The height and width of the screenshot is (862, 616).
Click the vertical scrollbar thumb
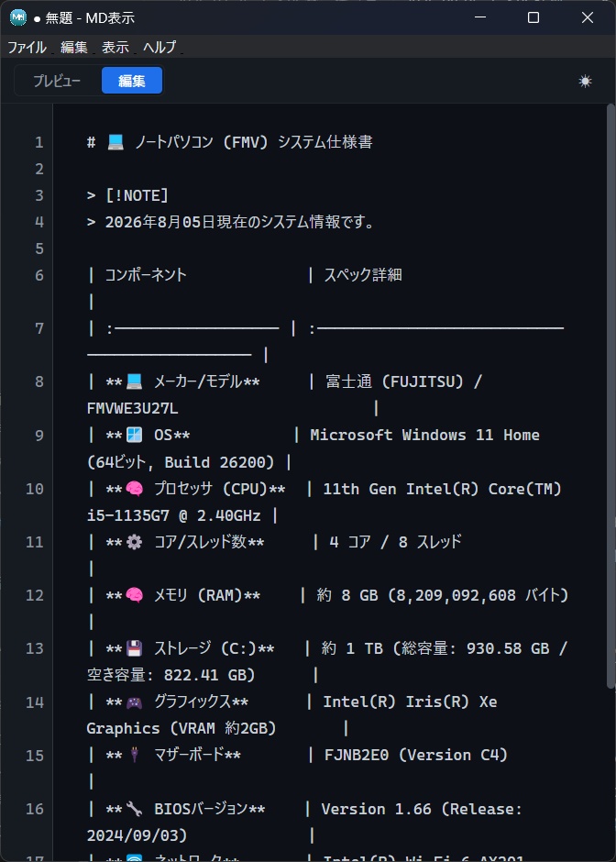[610, 396]
